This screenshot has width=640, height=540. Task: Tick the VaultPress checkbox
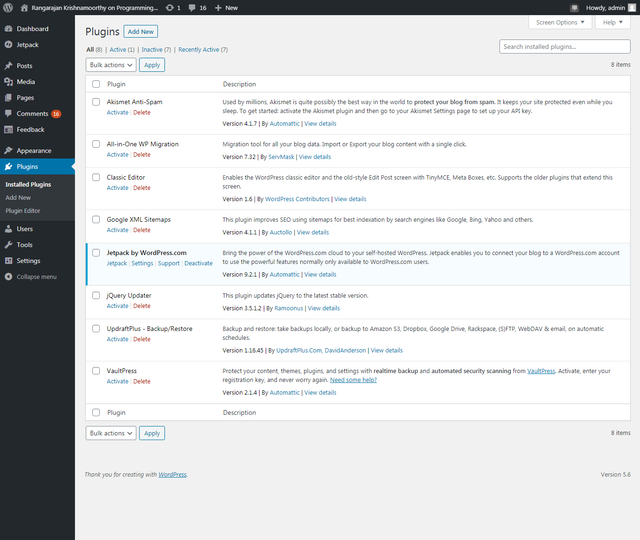click(x=96, y=371)
